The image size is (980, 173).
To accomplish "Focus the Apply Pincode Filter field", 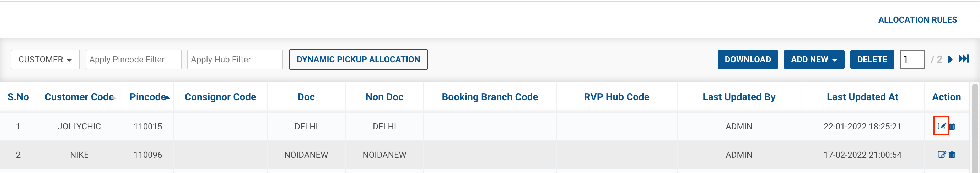I will (133, 60).
